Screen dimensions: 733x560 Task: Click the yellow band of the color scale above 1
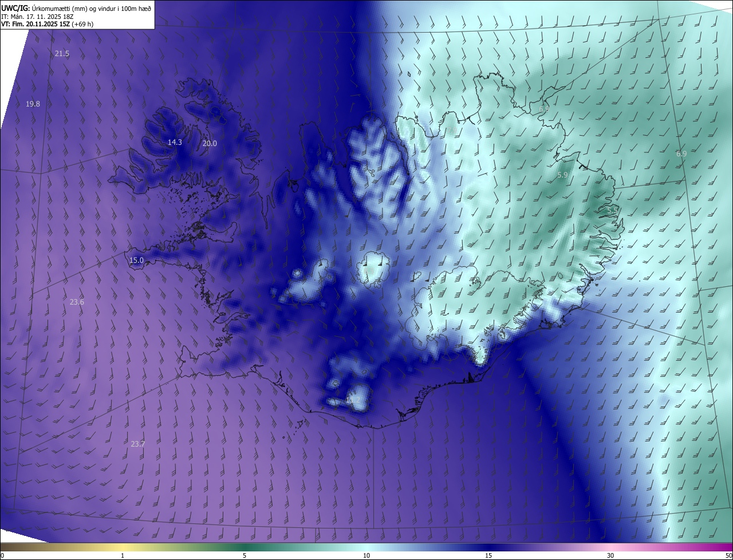point(123,547)
